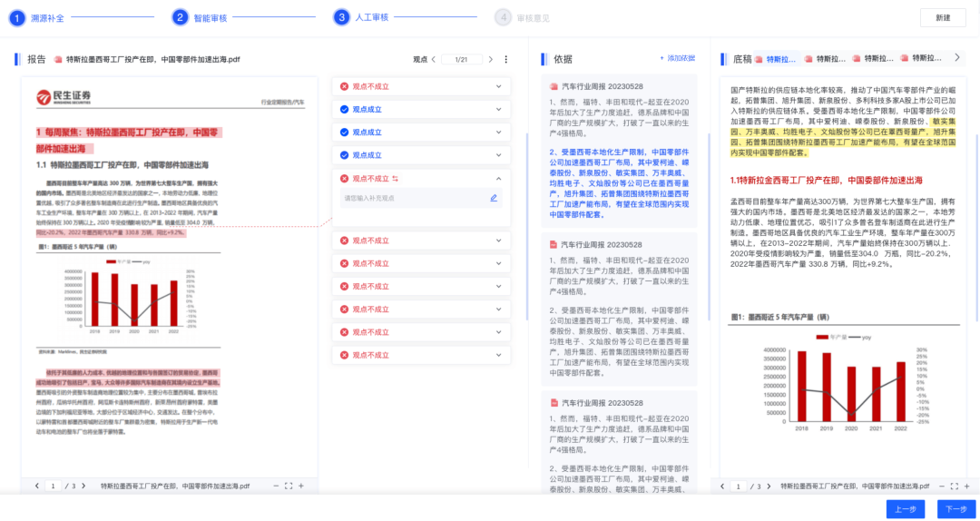This screenshot has height=521, width=980.
Task: Expand the topmost 观点不成立 item
Action: tap(498, 86)
